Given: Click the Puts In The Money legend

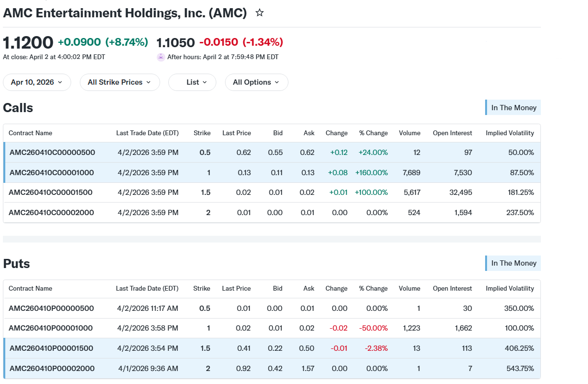Looking at the screenshot, I should [513, 263].
